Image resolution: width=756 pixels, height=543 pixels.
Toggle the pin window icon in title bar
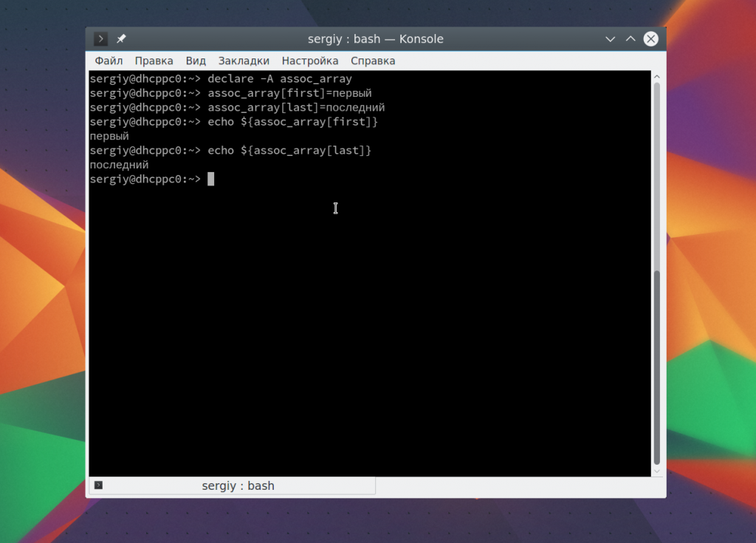pyautogui.click(x=121, y=38)
